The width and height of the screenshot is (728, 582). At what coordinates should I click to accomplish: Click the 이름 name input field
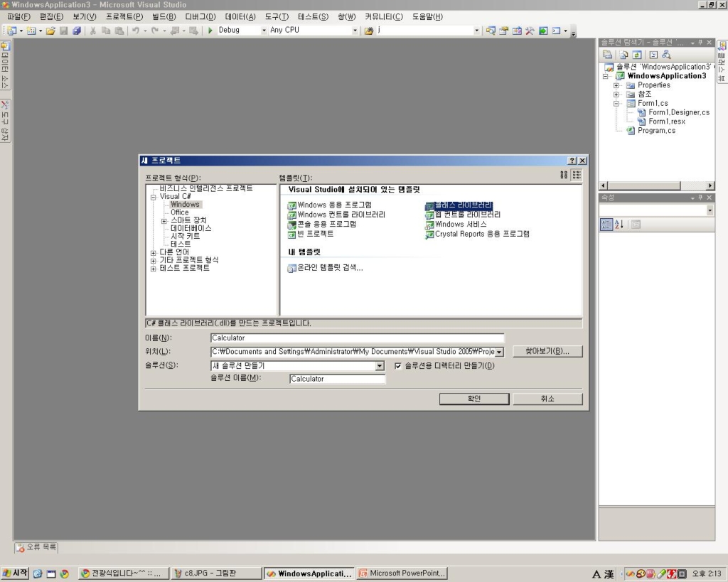click(357, 338)
